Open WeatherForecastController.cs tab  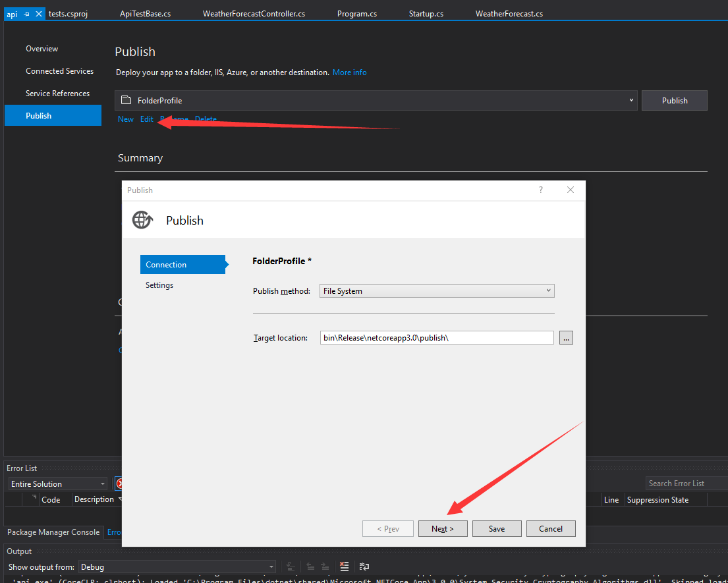[254, 14]
